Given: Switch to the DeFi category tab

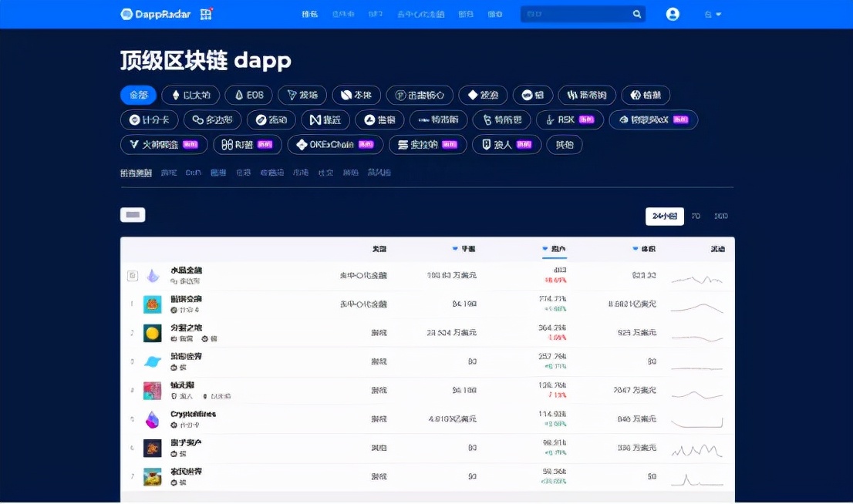Looking at the screenshot, I should [192, 173].
